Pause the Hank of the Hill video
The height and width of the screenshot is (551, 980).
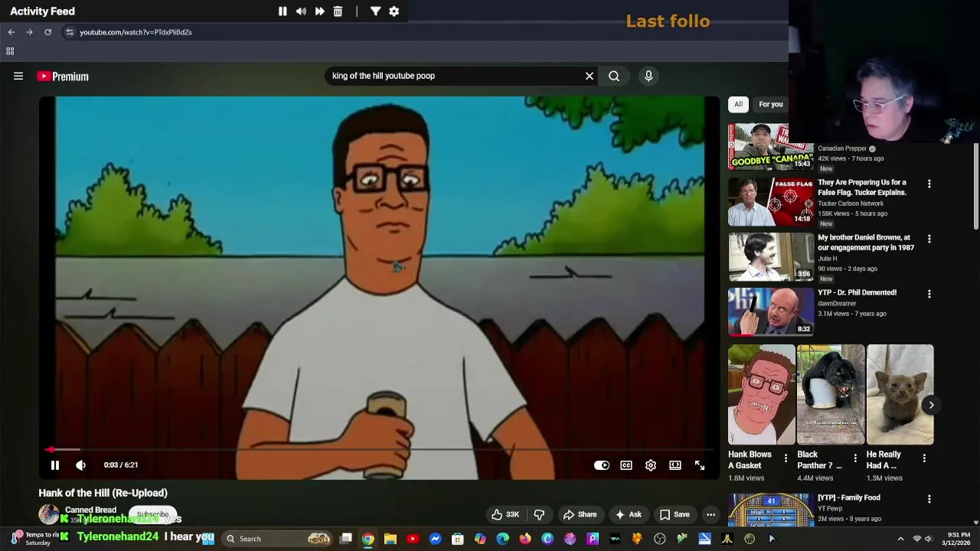tap(55, 465)
